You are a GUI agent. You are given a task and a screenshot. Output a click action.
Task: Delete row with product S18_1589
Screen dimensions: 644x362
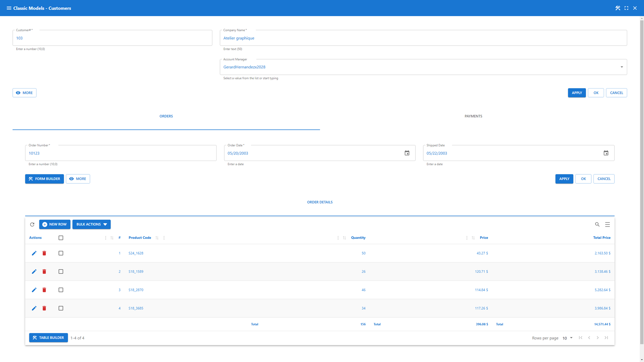pos(44,271)
